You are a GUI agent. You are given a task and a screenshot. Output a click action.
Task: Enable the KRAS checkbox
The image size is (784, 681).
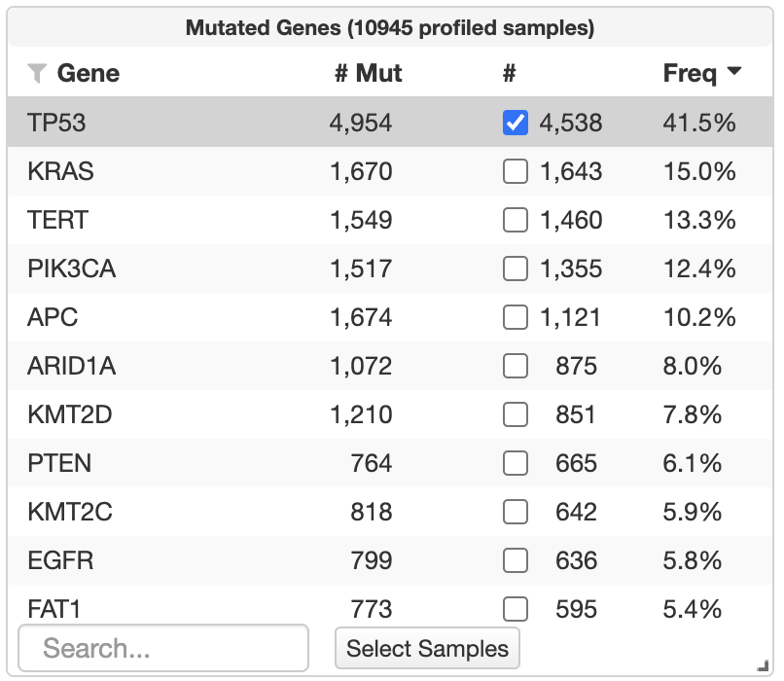coord(515,171)
